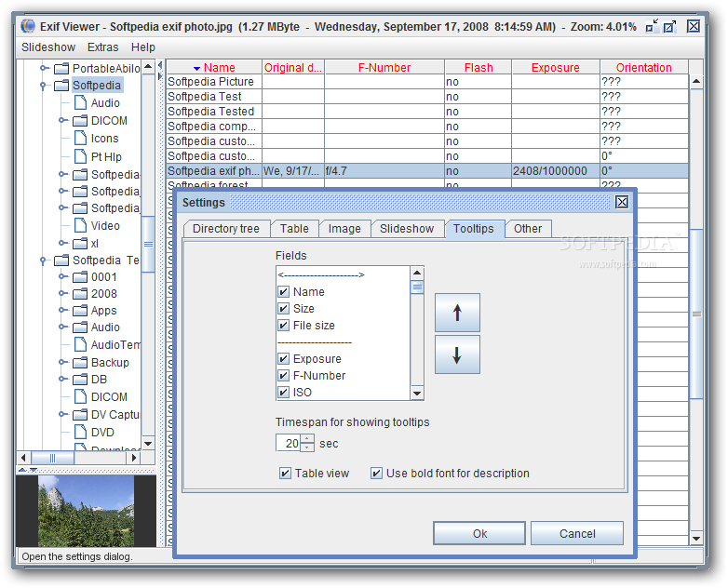Open the Slideshow menu
This screenshot has width=728, height=588.
(x=48, y=47)
